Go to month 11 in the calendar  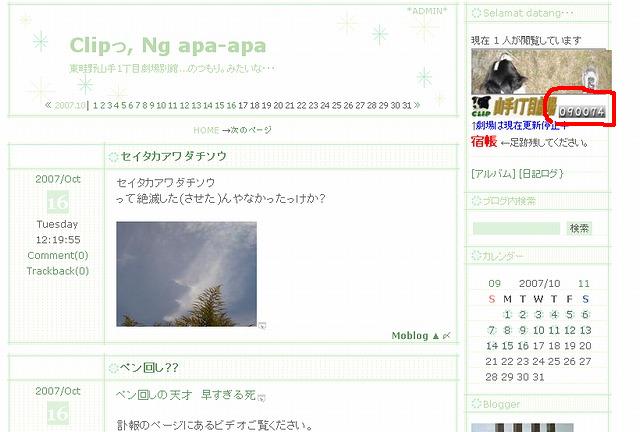pyautogui.click(x=584, y=283)
